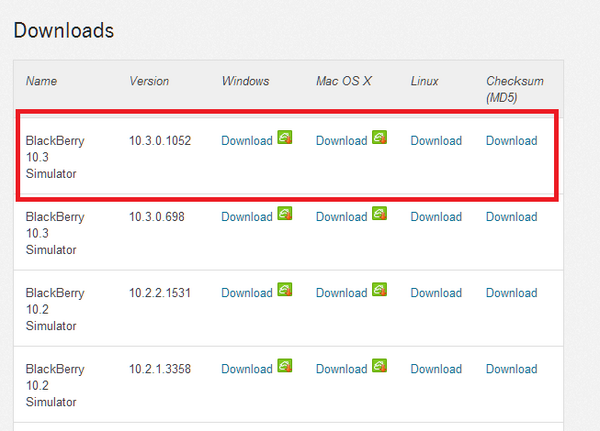Click the Windows column header

coord(245,81)
